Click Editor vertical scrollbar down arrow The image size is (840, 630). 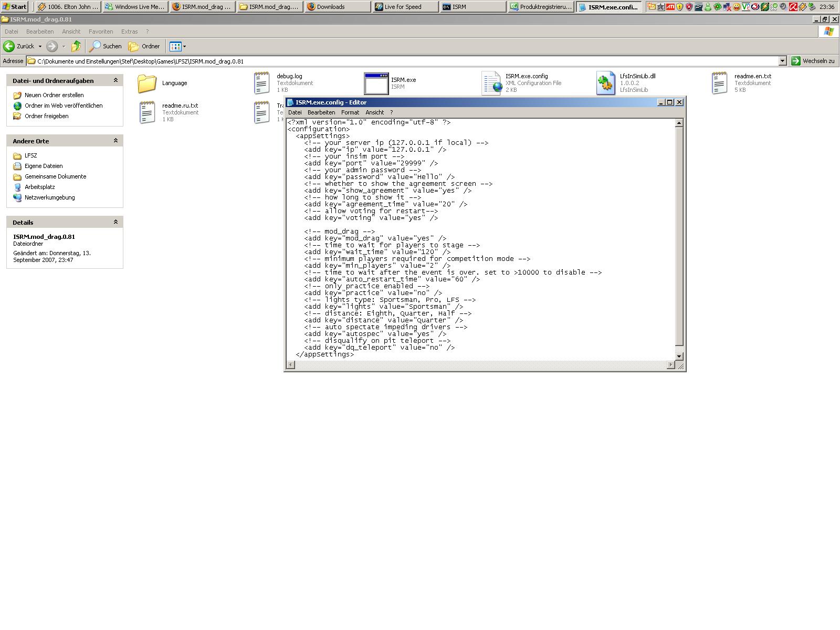(x=679, y=356)
